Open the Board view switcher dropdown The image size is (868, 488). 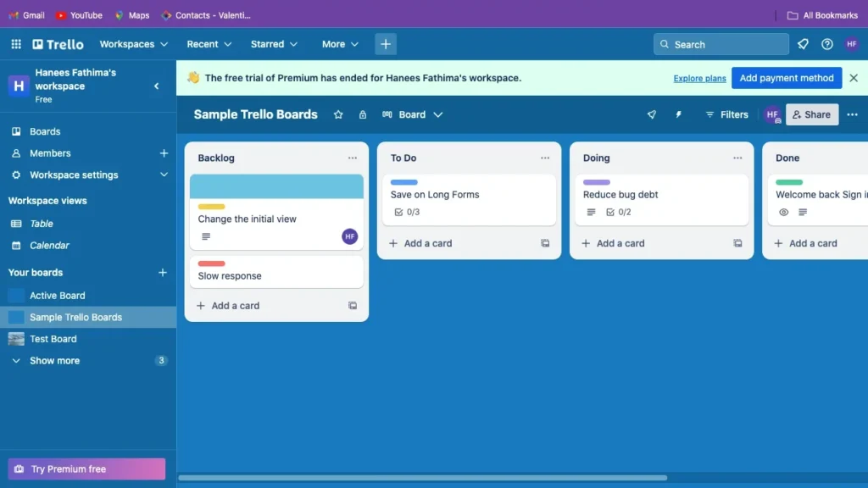point(413,114)
